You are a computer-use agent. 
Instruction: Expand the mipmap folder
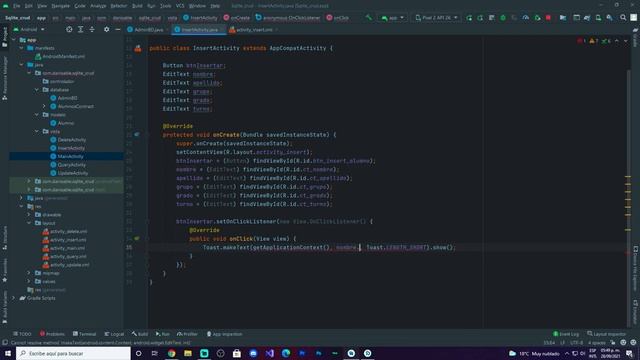point(29,273)
